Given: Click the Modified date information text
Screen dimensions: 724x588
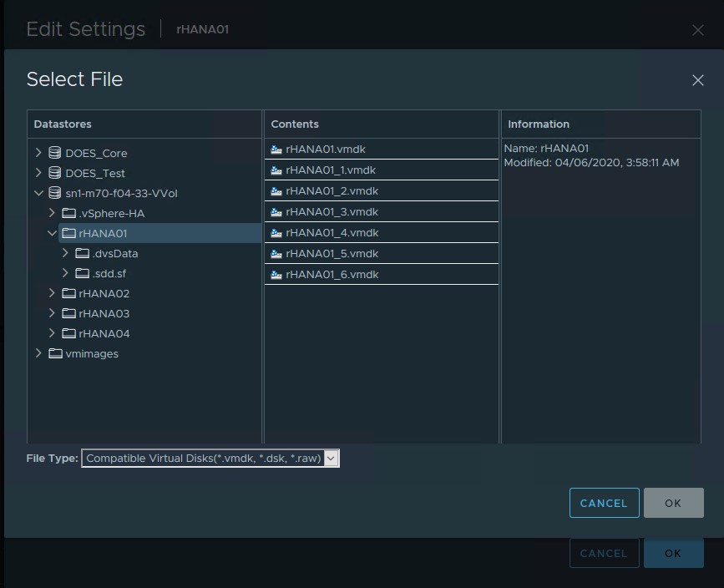Looking at the screenshot, I should (591, 163).
